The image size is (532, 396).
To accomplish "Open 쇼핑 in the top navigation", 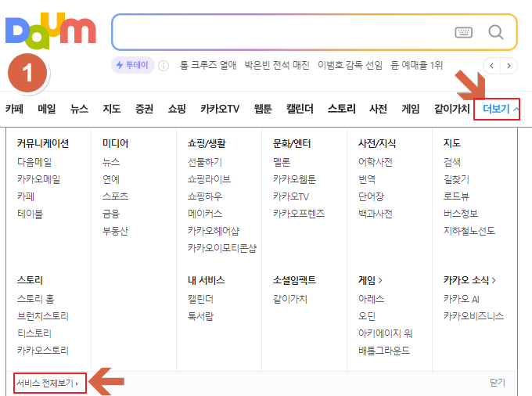I will (177, 109).
